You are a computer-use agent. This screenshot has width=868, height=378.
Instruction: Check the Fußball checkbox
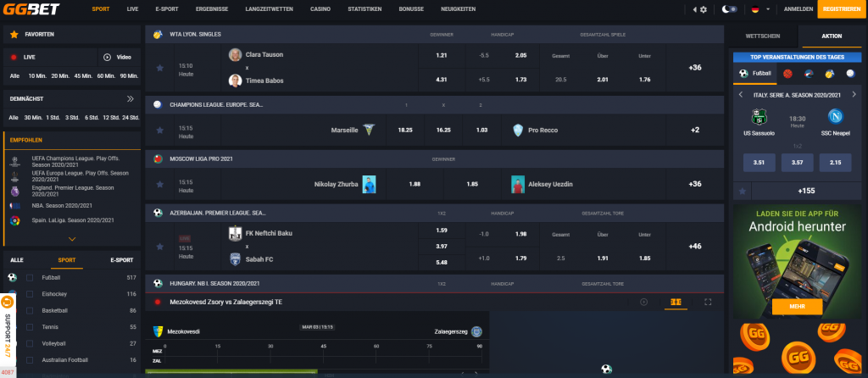click(30, 278)
